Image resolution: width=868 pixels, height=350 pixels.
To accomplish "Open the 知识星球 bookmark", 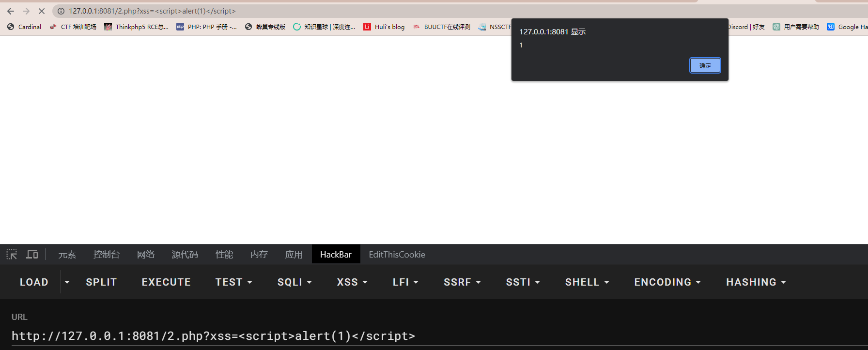I will [x=324, y=27].
